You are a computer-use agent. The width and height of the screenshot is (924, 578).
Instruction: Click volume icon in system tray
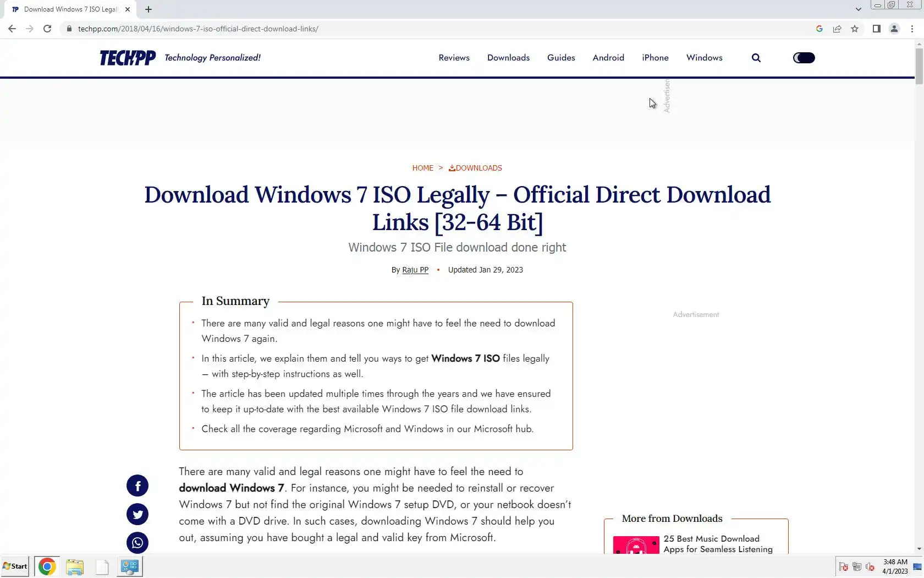[870, 566]
